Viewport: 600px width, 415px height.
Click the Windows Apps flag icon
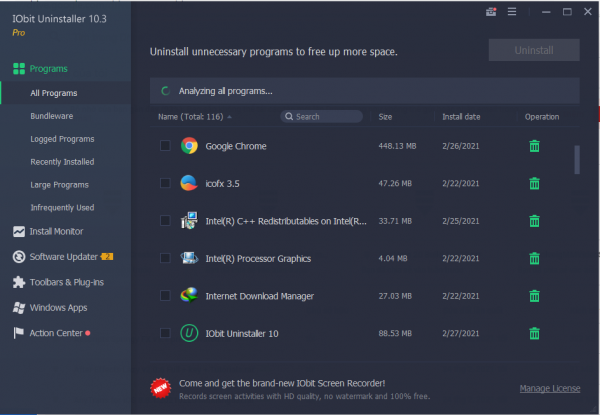point(19,308)
